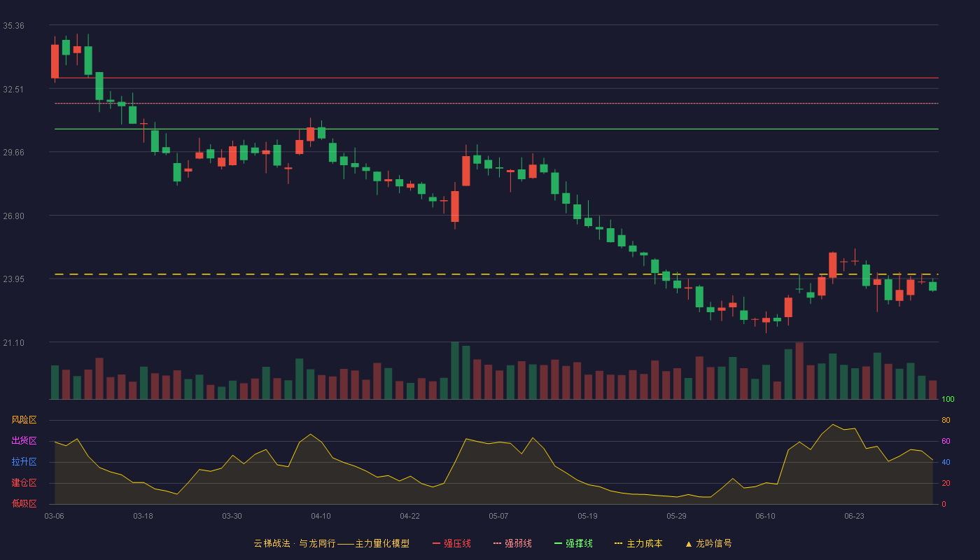
Task: Toggle the 强压线 legend item
Action: point(451,543)
